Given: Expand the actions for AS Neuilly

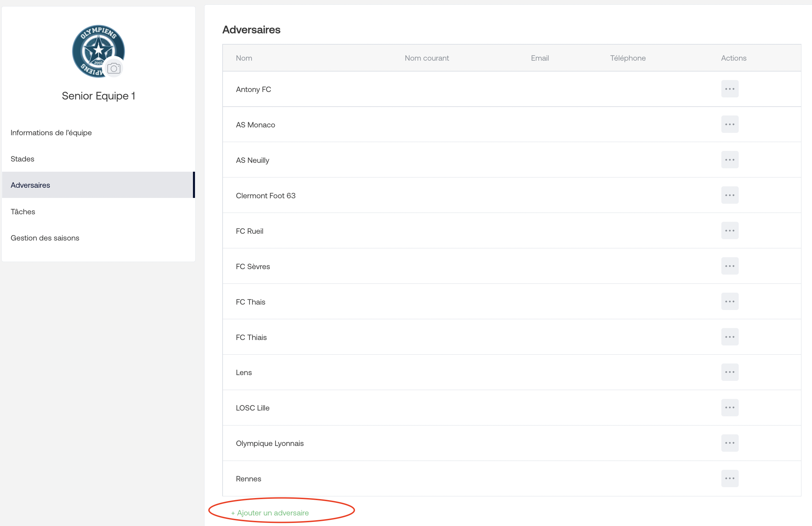Looking at the screenshot, I should click(729, 160).
